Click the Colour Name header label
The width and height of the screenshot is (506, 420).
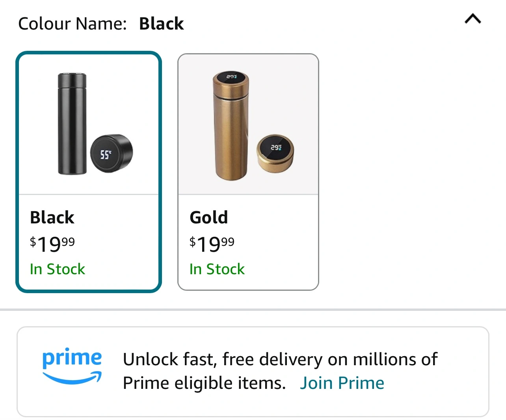pyautogui.click(x=73, y=24)
